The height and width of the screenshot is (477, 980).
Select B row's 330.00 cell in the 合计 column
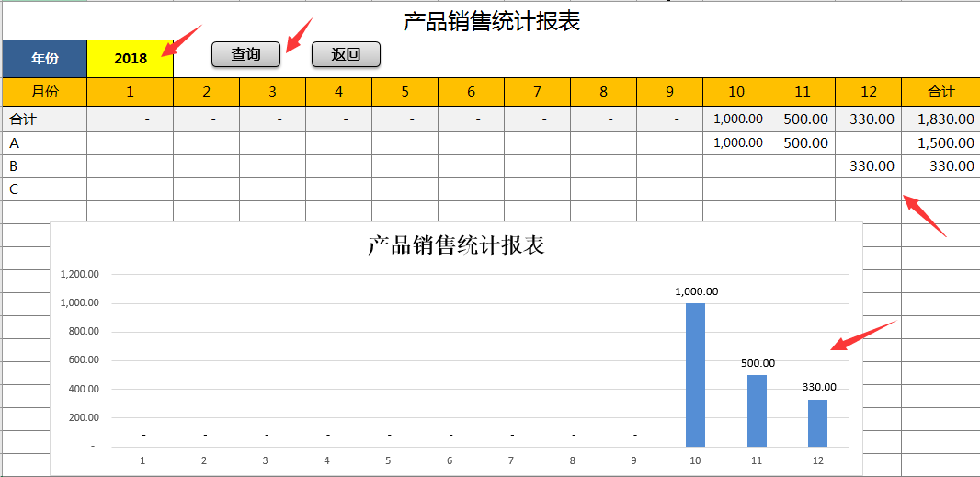[940, 166]
